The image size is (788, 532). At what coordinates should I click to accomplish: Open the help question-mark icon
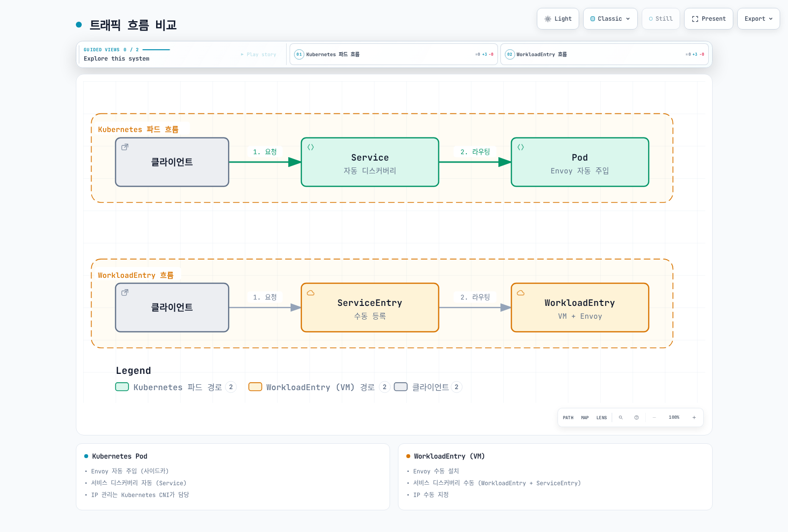click(x=636, y=418)
